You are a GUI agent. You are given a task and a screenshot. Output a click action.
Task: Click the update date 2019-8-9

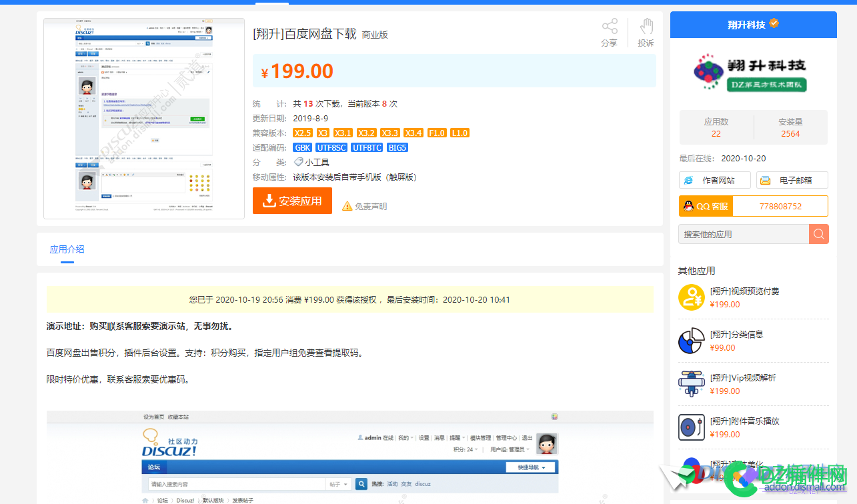click(311, 118)
